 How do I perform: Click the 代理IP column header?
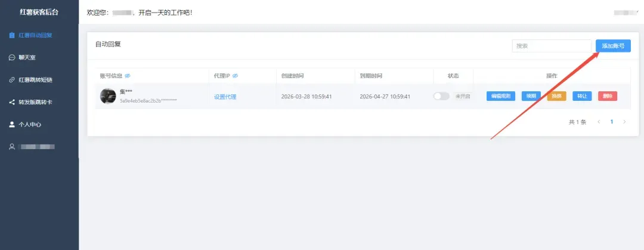[x=222, y=76]
